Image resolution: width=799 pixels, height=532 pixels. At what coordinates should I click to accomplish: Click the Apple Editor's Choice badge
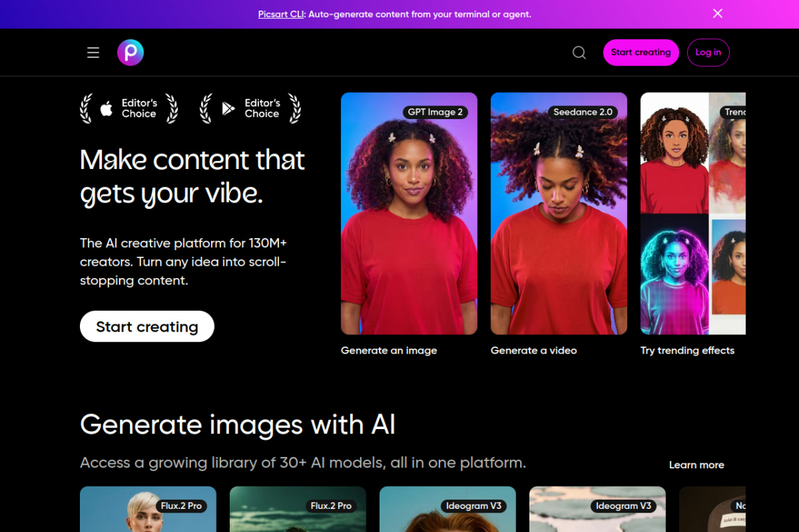129,109
